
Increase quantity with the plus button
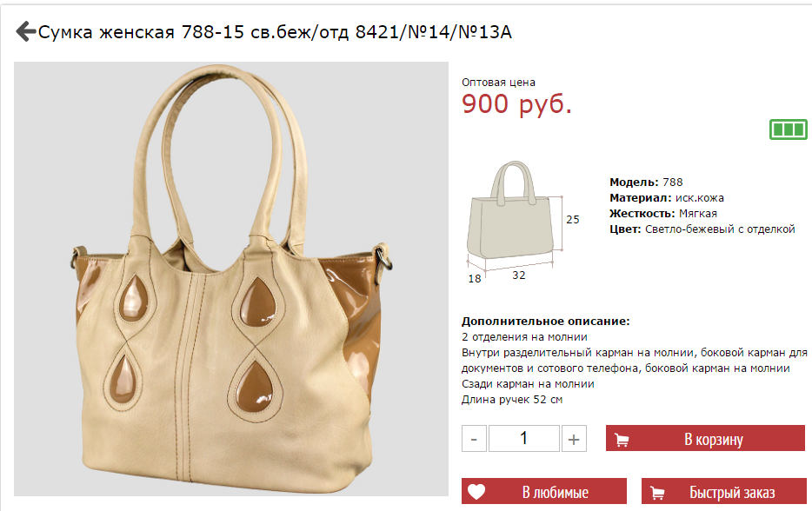tap(574, 439)
